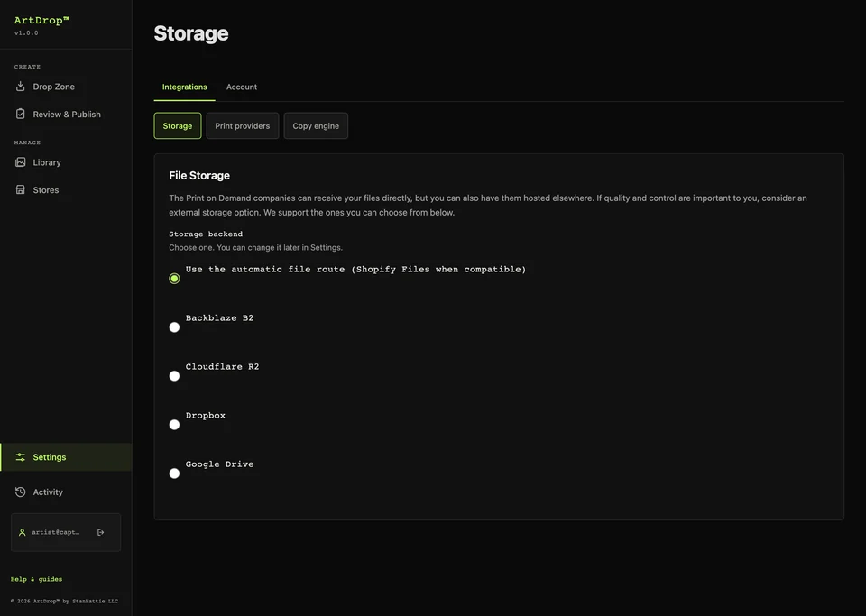
Task: Open Settings in the sidebar
Action: (x=66, y=457)
